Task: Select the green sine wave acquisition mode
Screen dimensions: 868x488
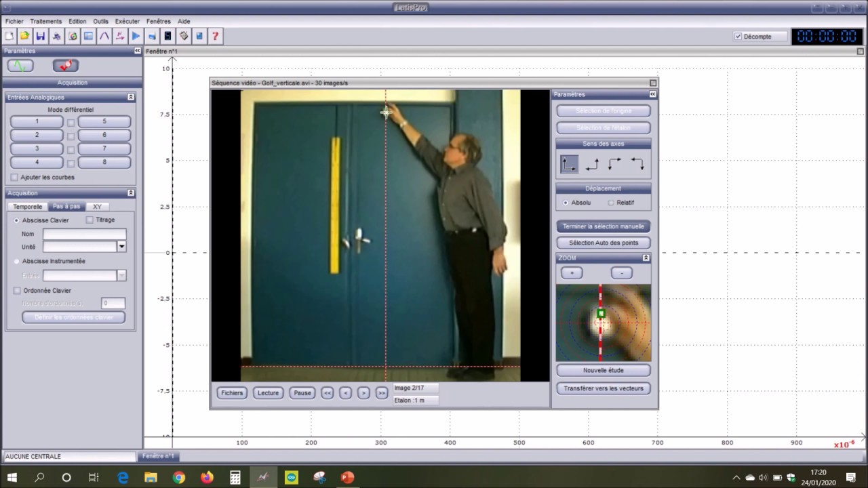Action: pos(20,66)
